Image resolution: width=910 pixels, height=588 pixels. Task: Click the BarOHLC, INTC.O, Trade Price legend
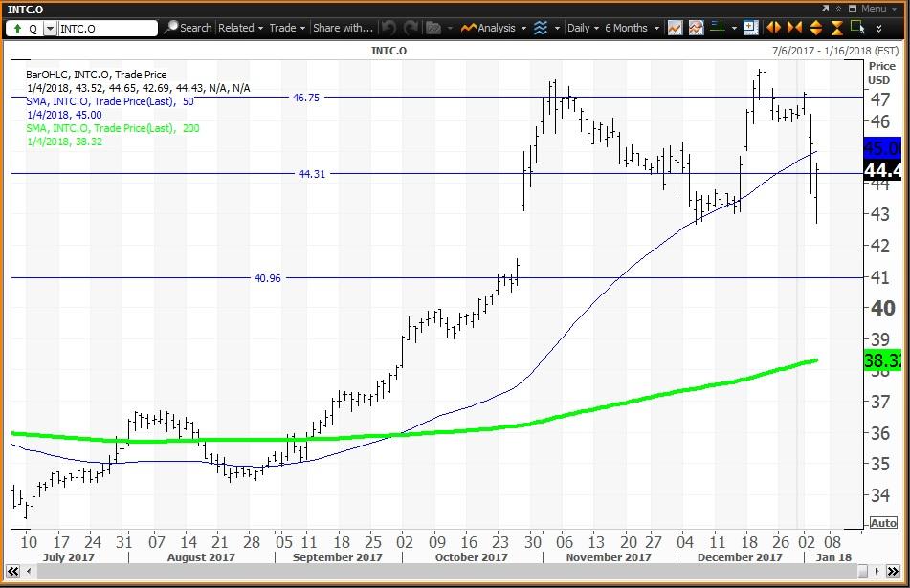point(97,75)
